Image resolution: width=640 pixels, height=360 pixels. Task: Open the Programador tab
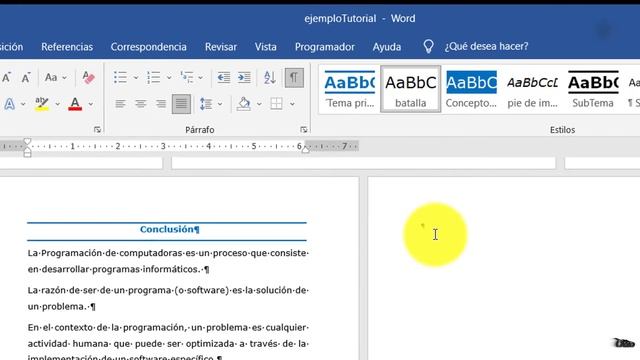pyautogui.click(x=324, y=47)
